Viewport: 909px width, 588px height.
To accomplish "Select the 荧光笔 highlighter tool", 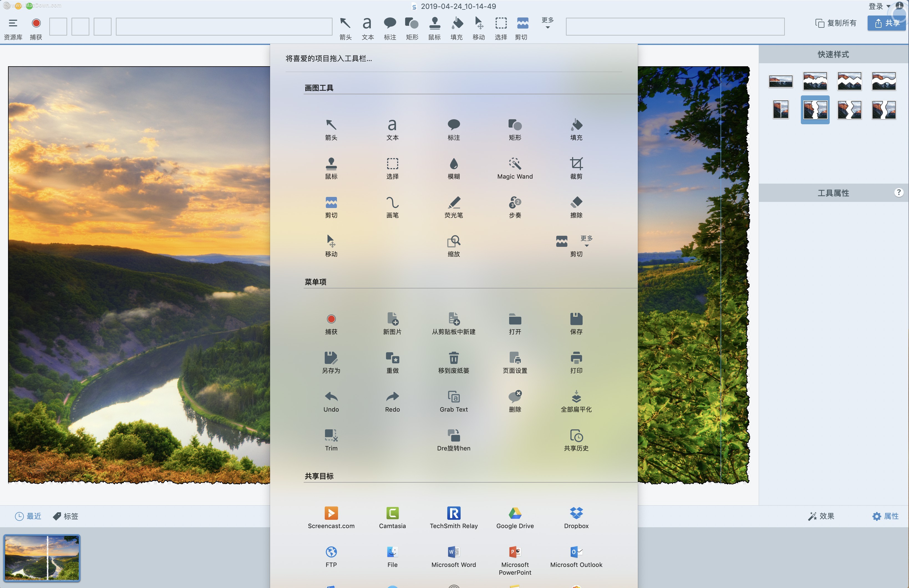I will pos(454,206).
